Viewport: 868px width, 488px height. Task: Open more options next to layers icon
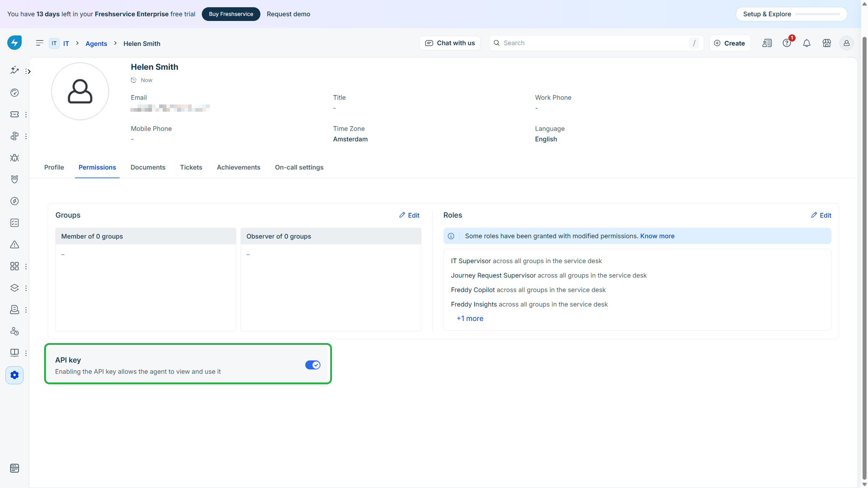(x=26, y=288)
